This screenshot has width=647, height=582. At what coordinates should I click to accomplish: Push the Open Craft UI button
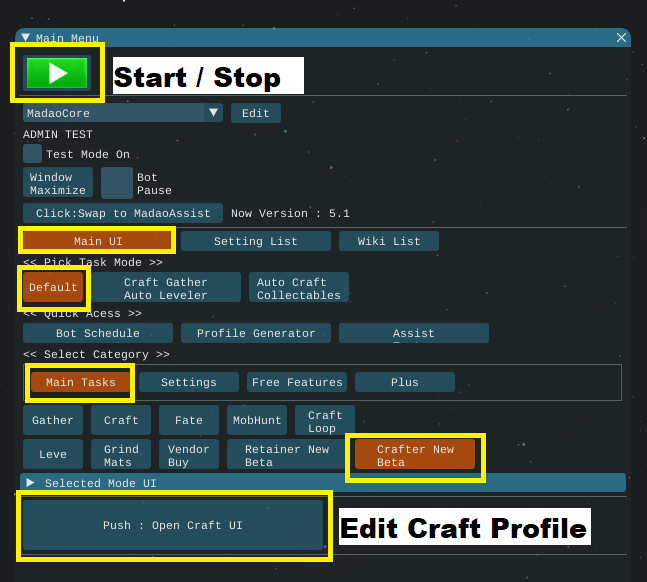point(172,525)
